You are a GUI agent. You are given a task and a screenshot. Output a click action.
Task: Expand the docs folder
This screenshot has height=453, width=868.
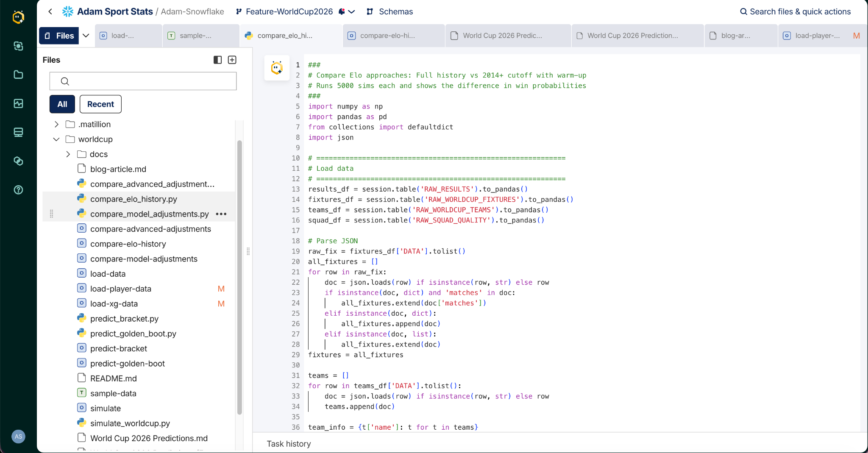point(68,154)
